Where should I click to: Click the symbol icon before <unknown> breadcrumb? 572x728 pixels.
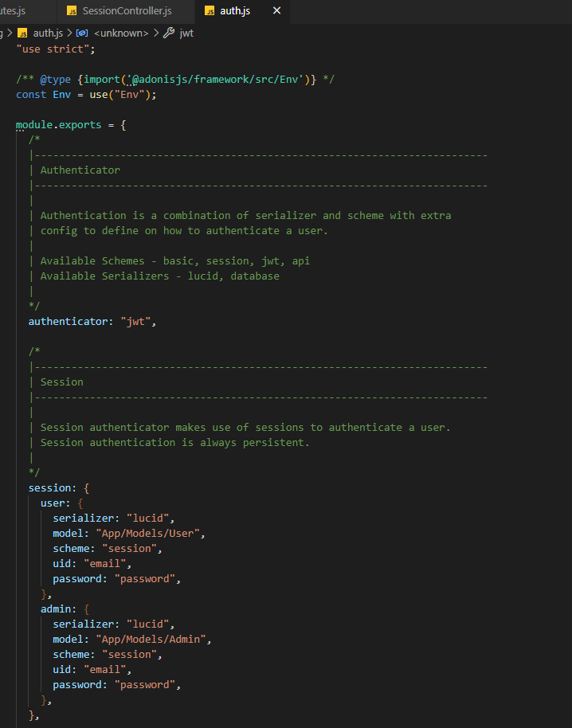pos(82,33)
